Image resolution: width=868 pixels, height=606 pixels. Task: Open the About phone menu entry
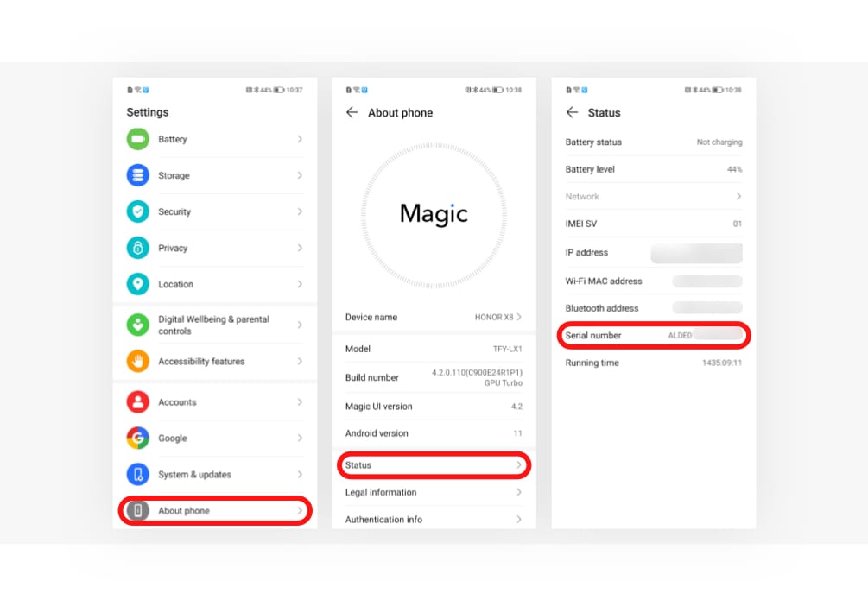(x=214, y=511)
